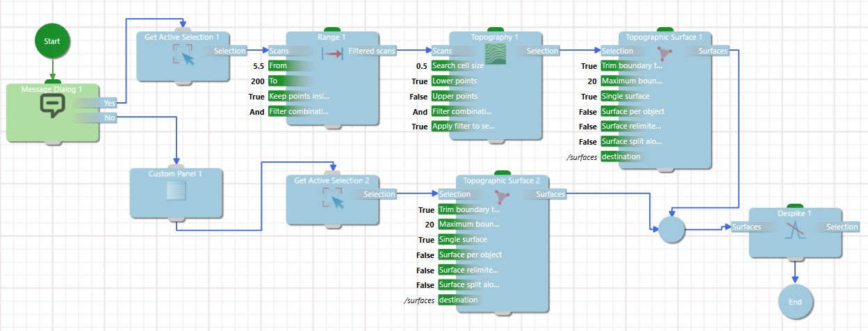Click the Yes output of Message Dialog 1
This screenshot has width=868, height=331.
pos(96,103)
